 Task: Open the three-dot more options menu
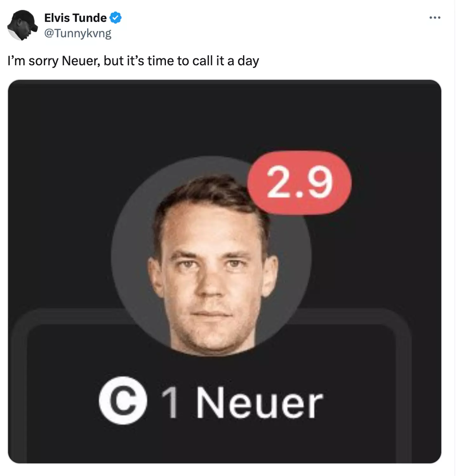434,18
